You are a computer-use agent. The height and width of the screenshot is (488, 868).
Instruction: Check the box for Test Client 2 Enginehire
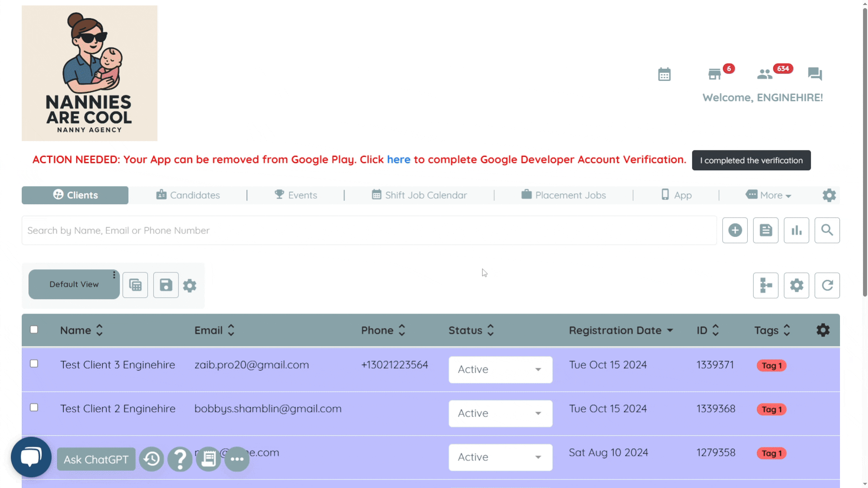tap(34, 408)
